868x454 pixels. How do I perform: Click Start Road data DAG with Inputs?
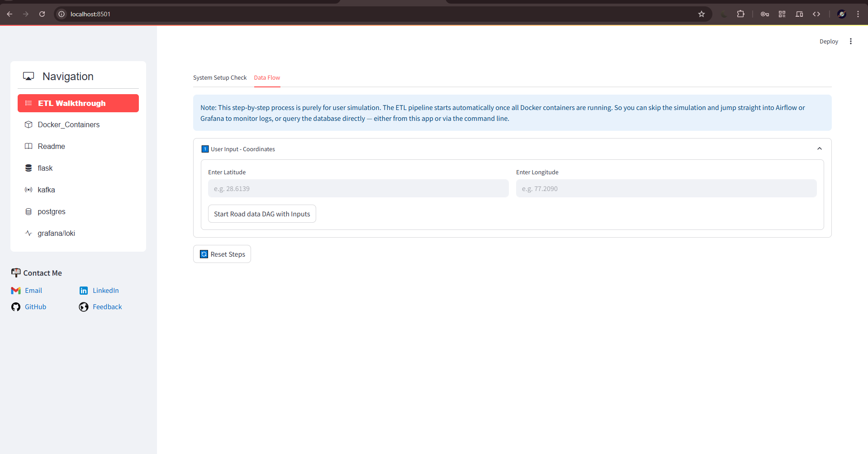coord(262,214)
